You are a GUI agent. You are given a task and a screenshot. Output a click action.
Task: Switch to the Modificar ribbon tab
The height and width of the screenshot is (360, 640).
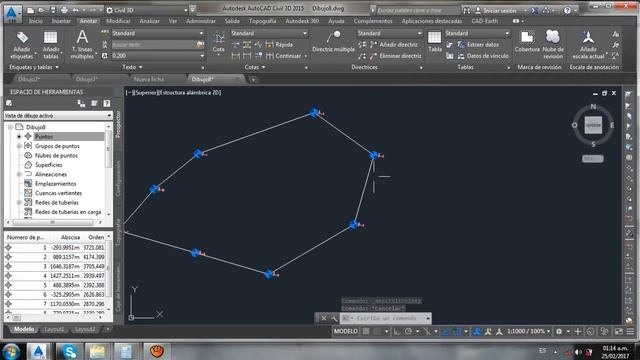[x=118, y=21]
